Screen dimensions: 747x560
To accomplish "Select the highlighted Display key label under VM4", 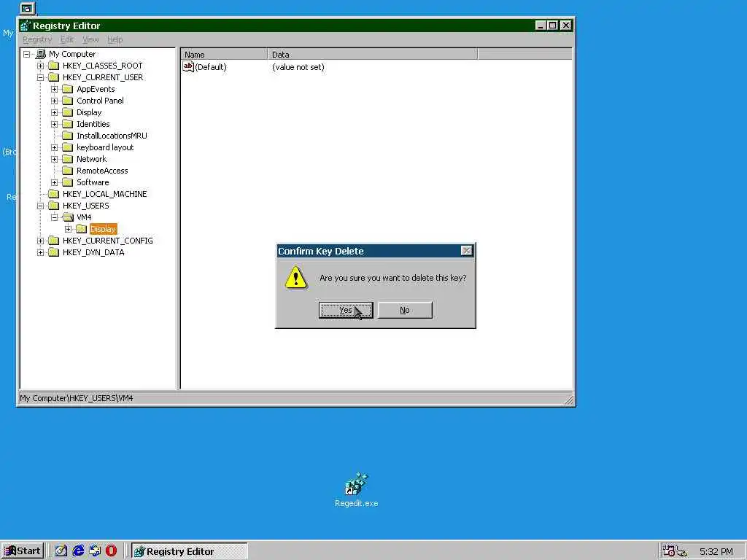I will coord(103,229).
